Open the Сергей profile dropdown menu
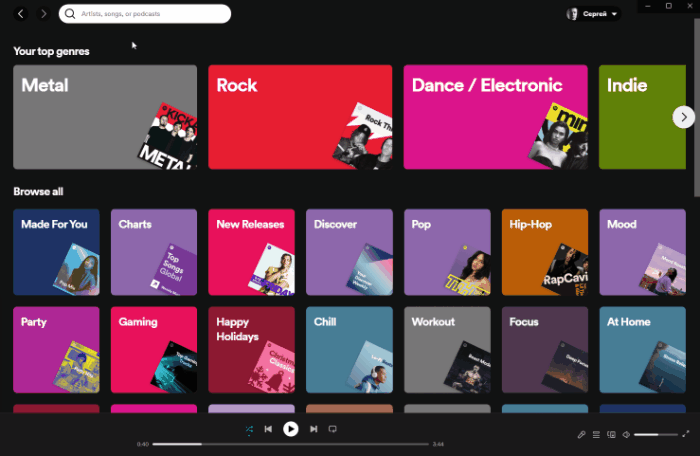The height and width of the screenshot is (456, 700). pyautogui.click(x=593, y=14)
